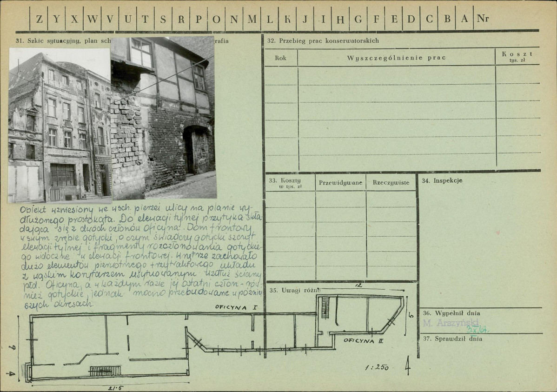Click the Rzeczywiste column header
Viewport: 557px width, 392px height.
pyautogui.click(x=391, y=183)
